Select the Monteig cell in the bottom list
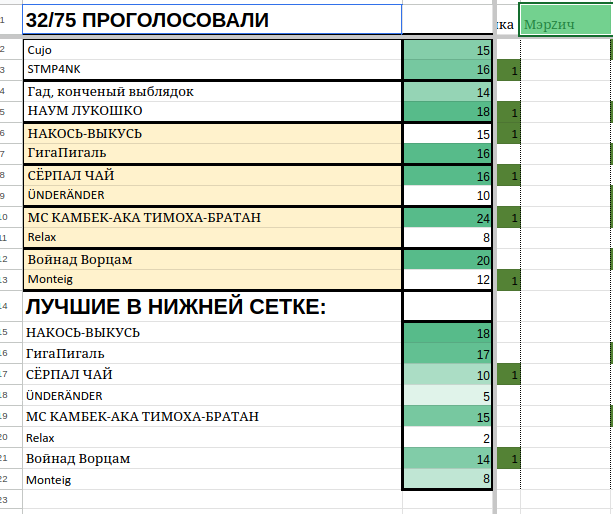The width and height of the screenshot is (613, 514). 212,480
